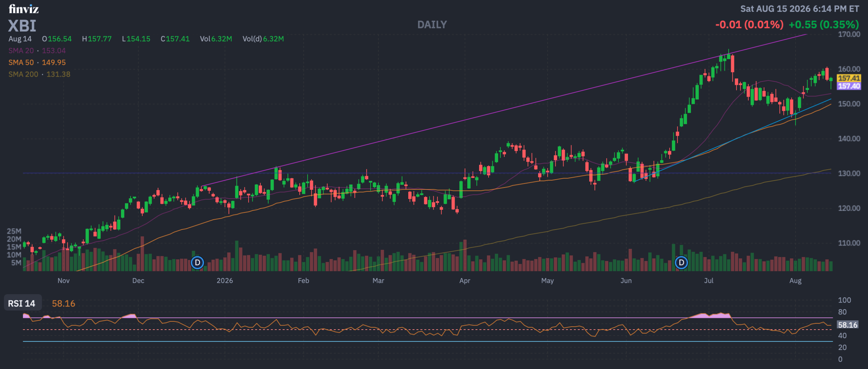868x369 pixels.
Task: Click the SMA 200 legend entry
Action: point(39,74)
